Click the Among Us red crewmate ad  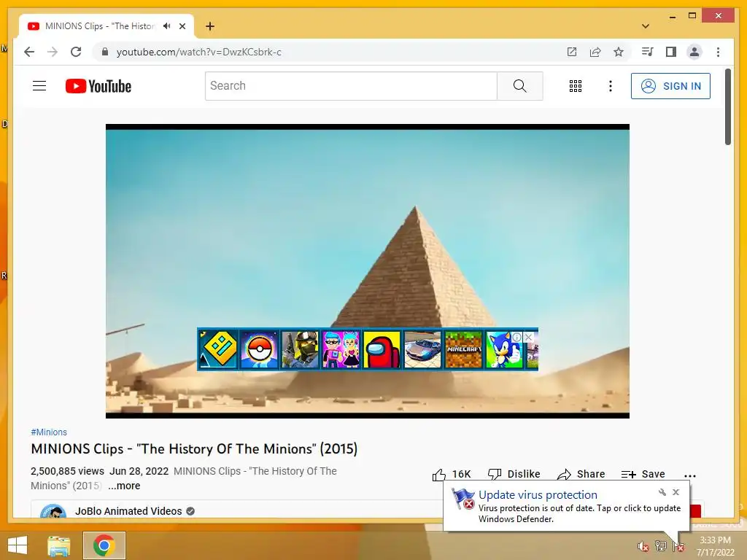[382, 349]
